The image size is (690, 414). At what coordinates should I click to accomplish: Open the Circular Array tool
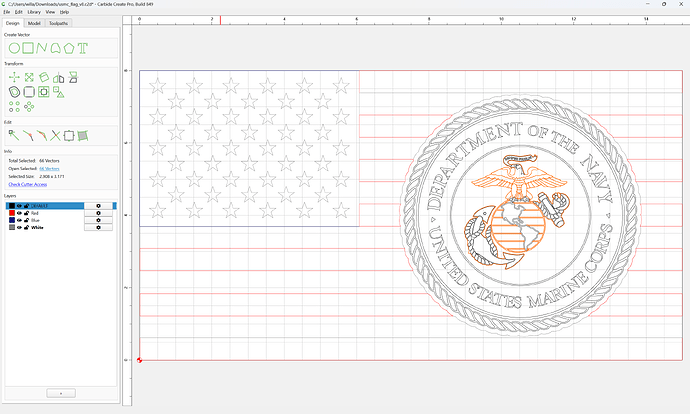pyautogui.click(x=29, y=106)
